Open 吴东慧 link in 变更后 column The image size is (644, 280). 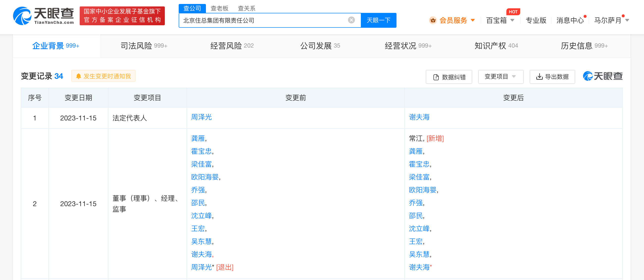[x=419, y=254]
